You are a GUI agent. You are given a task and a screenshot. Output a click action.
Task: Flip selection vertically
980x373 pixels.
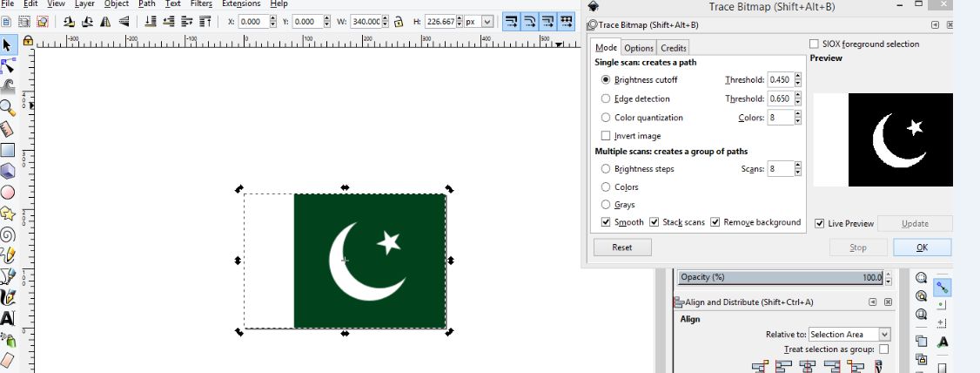[x=124, y=21]
